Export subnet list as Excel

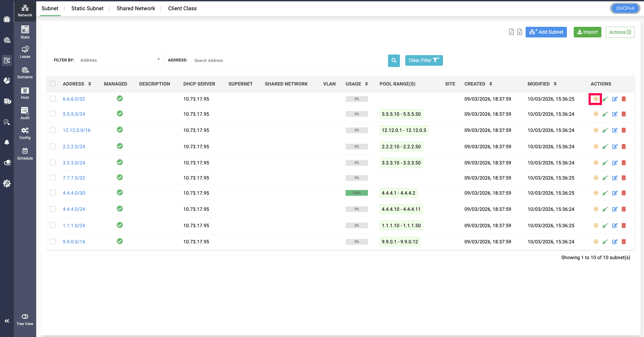point(519,32)
